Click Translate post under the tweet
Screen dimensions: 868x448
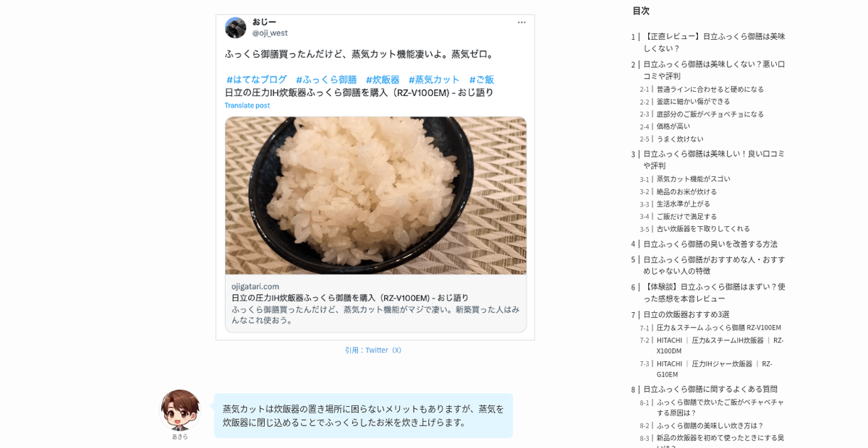tap(247, 105)
